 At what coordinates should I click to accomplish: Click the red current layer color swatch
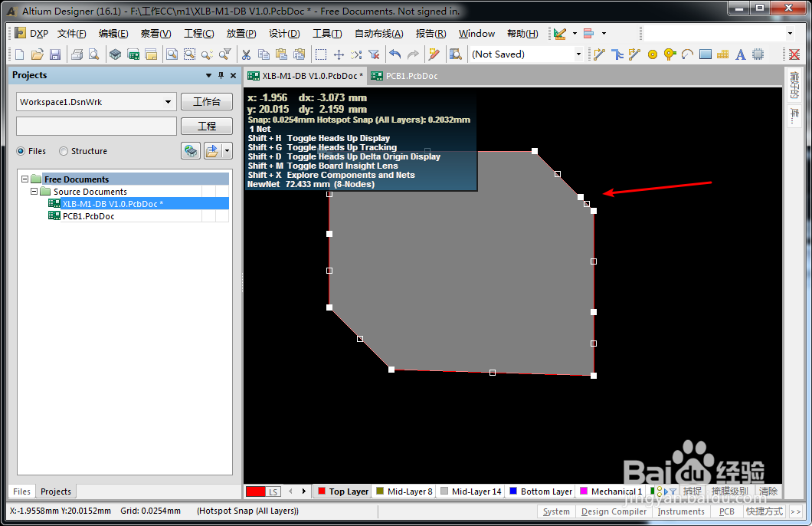[x=256, y=491]
